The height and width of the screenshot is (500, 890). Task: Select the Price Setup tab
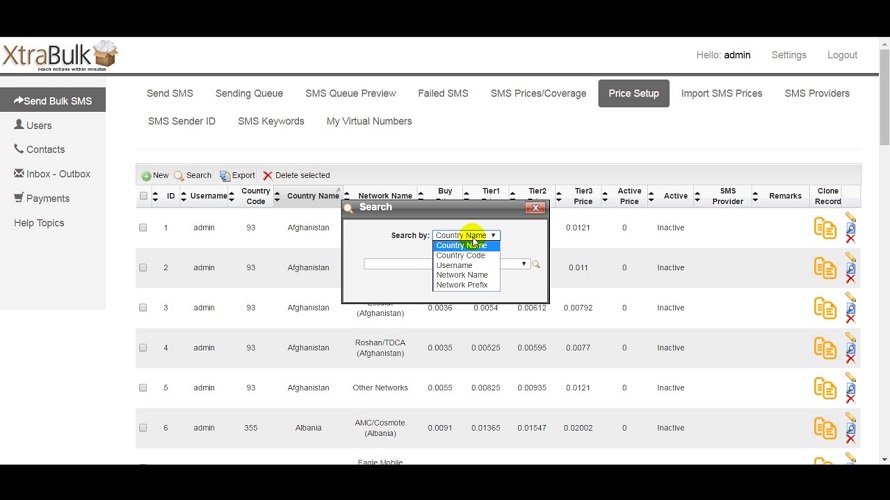[633, 93]
